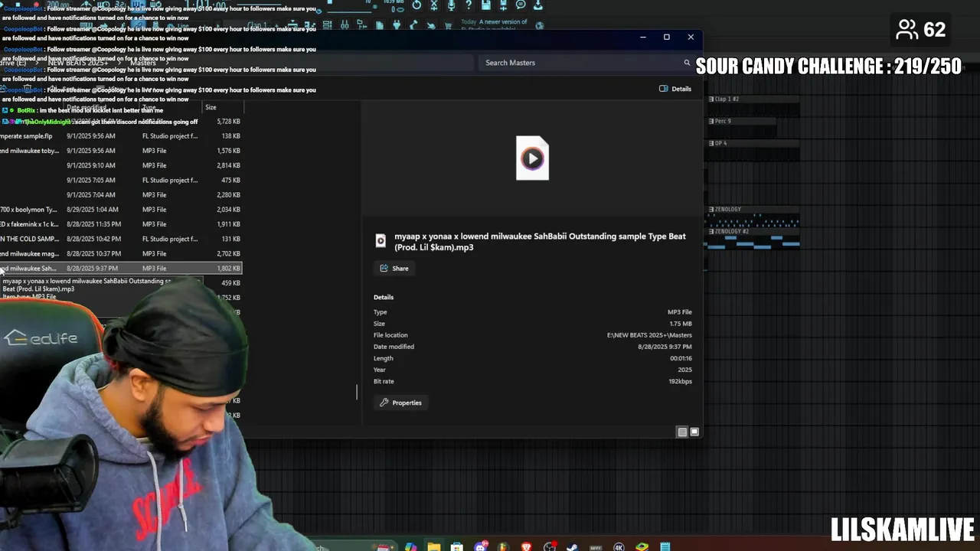Select the file modified 8/28/2025 10:37 PM

[120, 254]
